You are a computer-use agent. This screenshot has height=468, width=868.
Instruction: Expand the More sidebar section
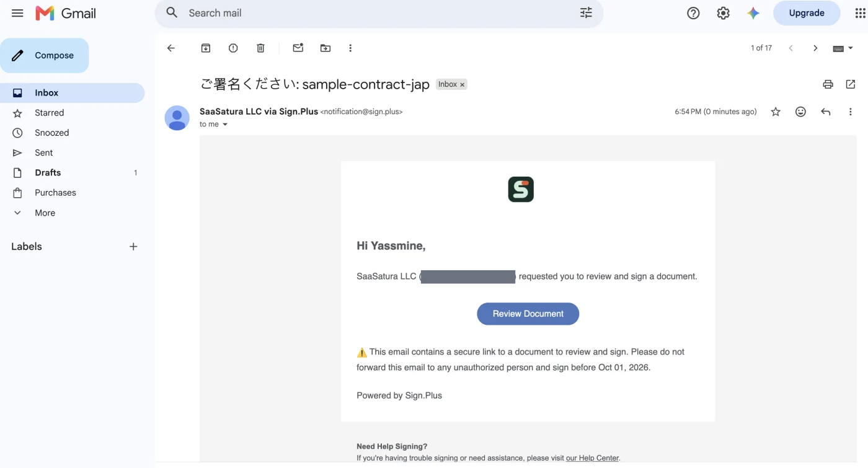tap(72, 213)
